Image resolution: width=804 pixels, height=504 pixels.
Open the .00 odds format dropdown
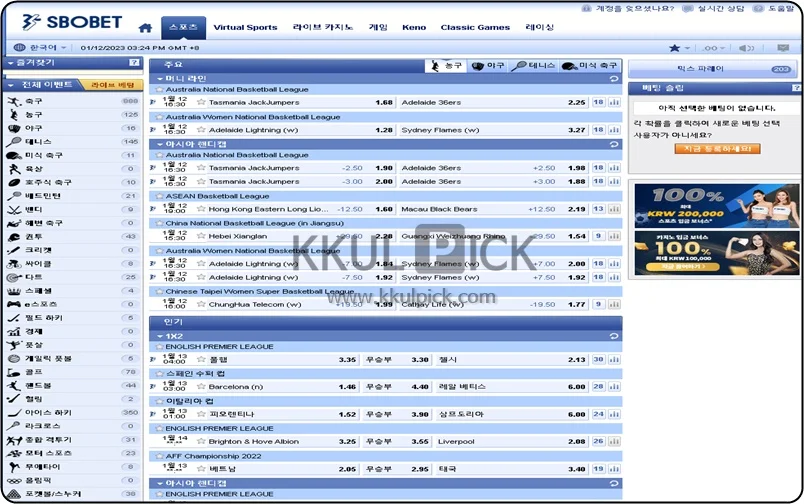click(x=713, y=48)
